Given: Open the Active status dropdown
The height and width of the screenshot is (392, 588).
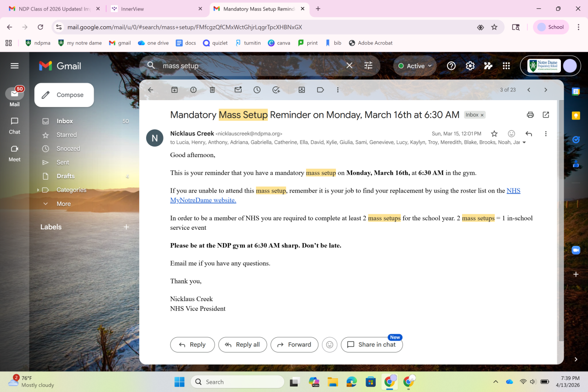Looking at the screenshot, I should 415,66.
